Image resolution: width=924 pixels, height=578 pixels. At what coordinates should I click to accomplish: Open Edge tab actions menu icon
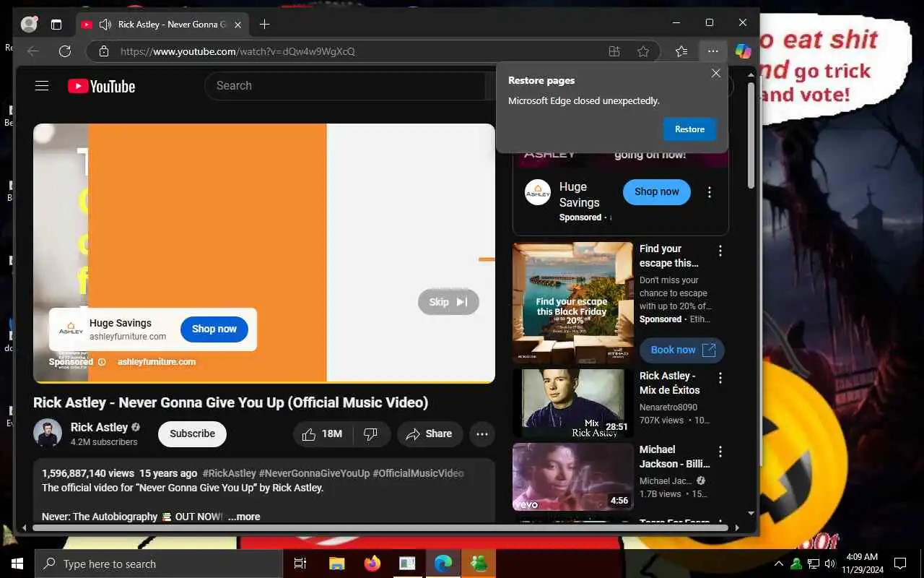tap(56, 24)
